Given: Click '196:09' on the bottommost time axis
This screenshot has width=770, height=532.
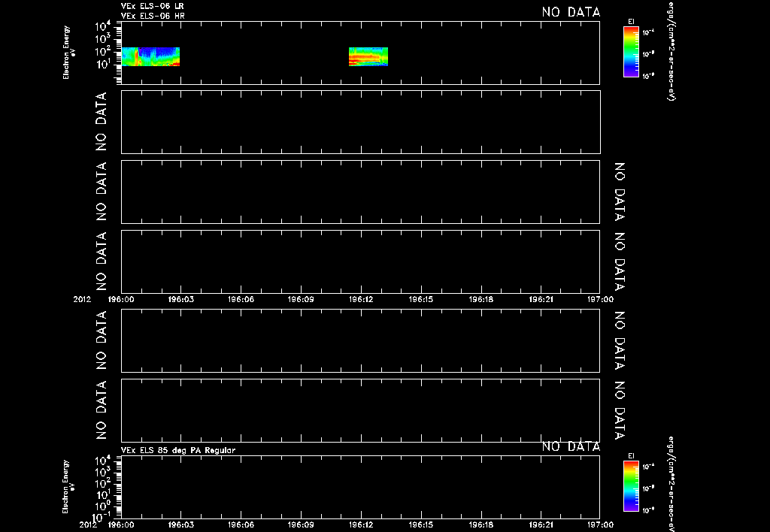Looking at the screenshot, I should click(x=301, y=525).
